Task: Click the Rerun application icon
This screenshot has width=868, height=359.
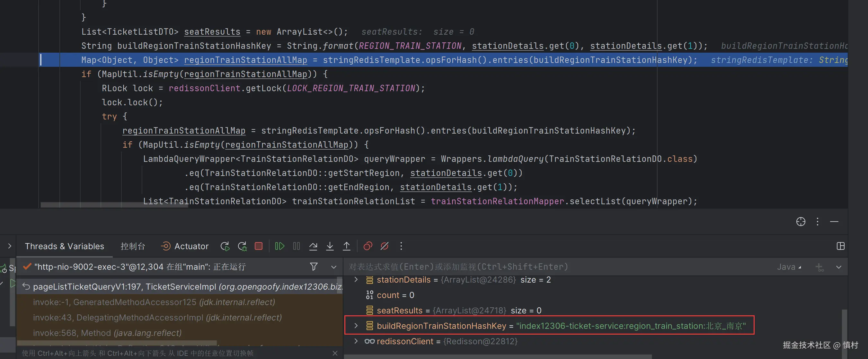Action: 225,247
